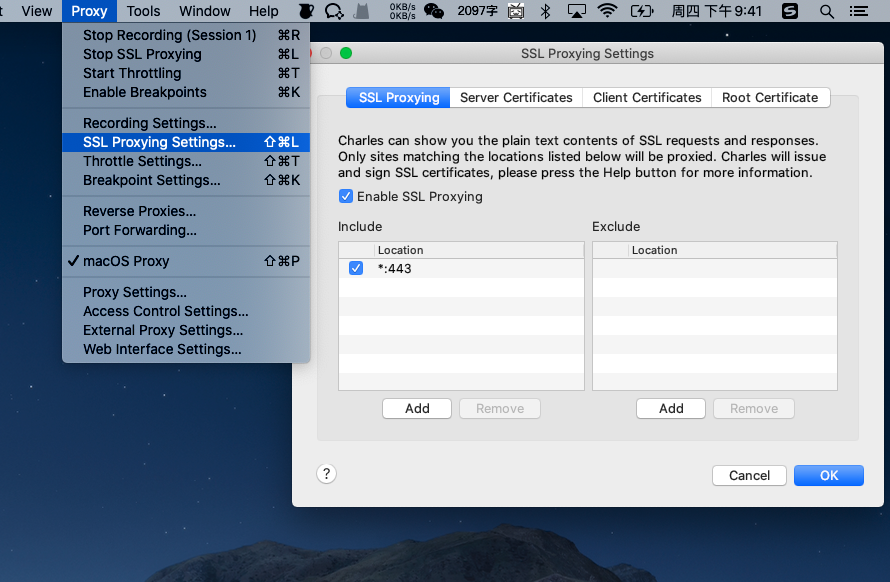Click Add under the Exclude list
The height and width of the screenshot is (582, 890).
671,408
